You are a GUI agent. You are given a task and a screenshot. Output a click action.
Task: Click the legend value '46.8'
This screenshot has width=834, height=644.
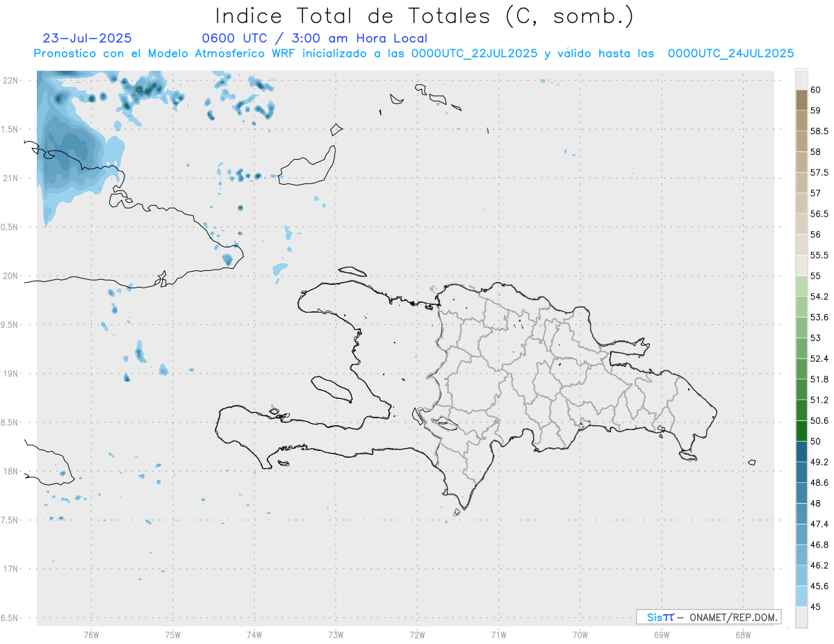click(819, 545)
